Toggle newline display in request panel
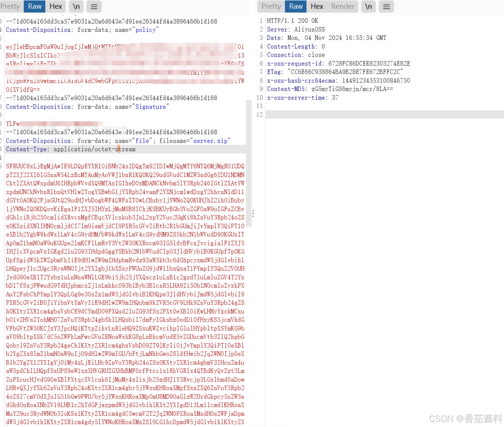The image size is (504, 427). coord(76,6)
